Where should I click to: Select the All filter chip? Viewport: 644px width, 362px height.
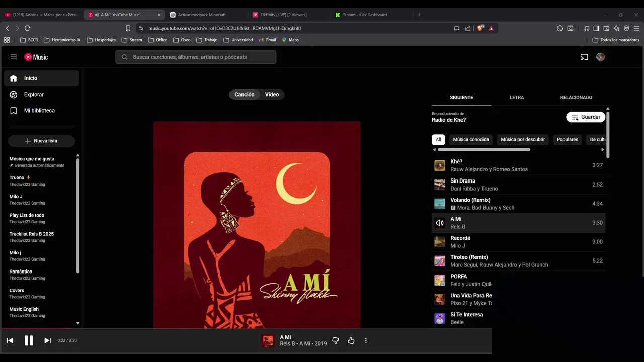coord(438,140)
